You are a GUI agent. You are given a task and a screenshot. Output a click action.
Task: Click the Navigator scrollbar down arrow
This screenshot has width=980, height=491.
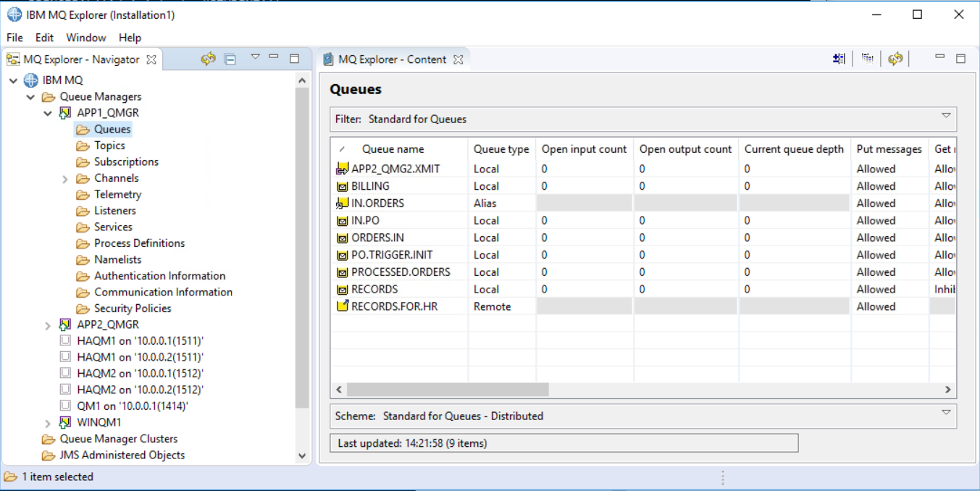303,456
